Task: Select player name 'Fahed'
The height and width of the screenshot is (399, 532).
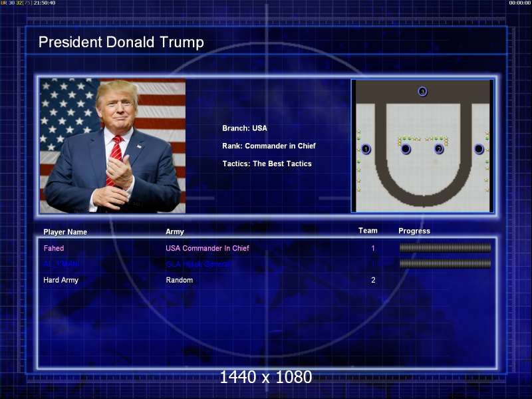Action: tap(54, 248)
